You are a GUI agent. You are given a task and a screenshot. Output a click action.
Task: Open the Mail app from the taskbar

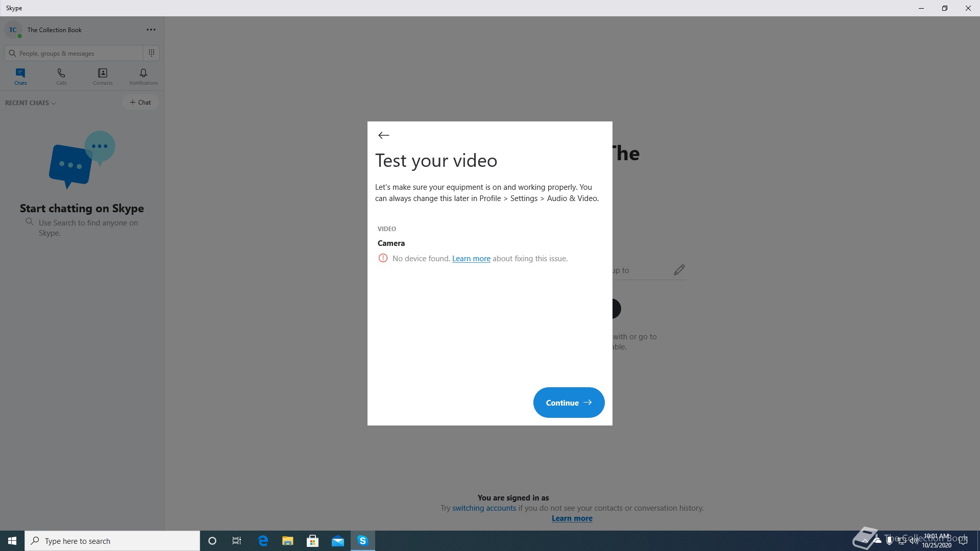pos(338,541)
